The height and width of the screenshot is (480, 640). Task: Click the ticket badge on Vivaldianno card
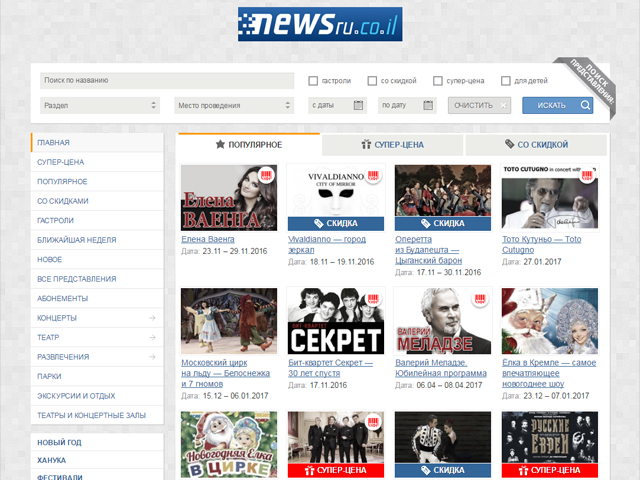pos(373,176)
